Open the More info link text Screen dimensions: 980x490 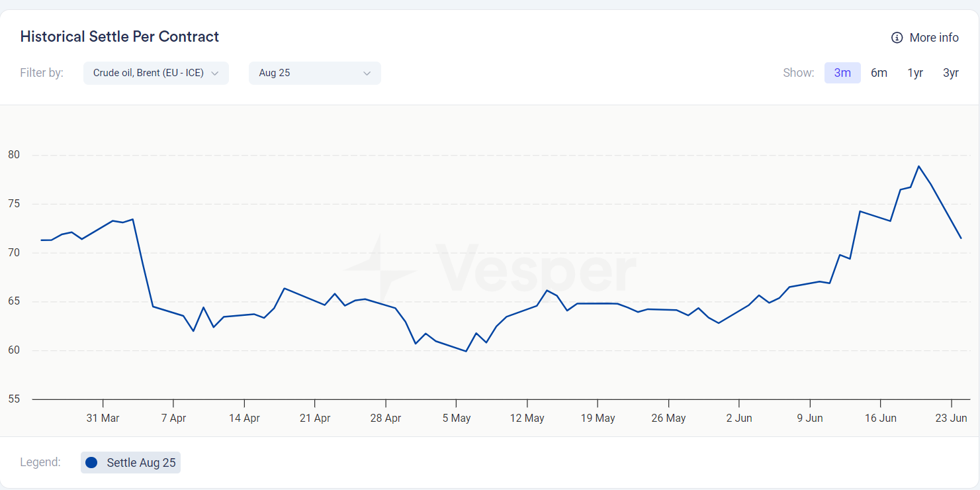pyautogui.click(x=934, y=38)
